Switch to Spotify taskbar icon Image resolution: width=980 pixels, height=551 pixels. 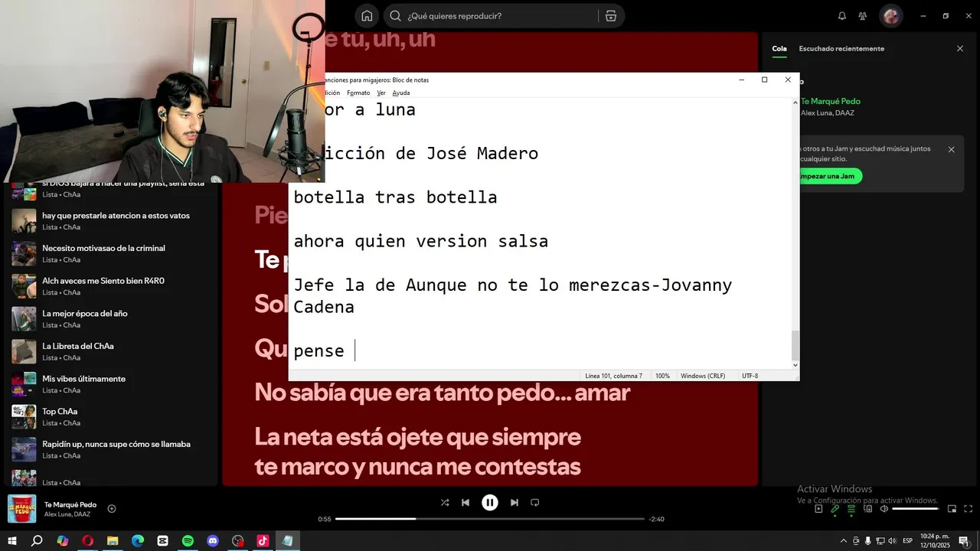188,540
